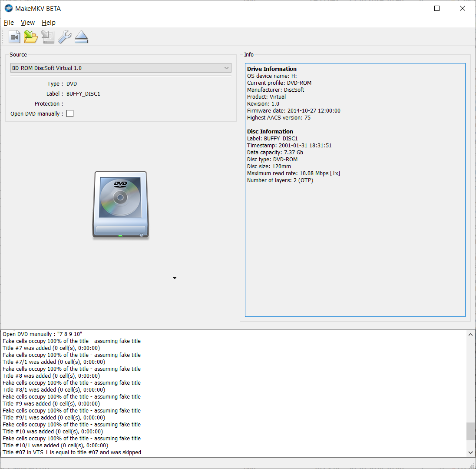Click the log scrollbar up arrow
This screenshot has width=476, height=469.
tap(470, 335)
